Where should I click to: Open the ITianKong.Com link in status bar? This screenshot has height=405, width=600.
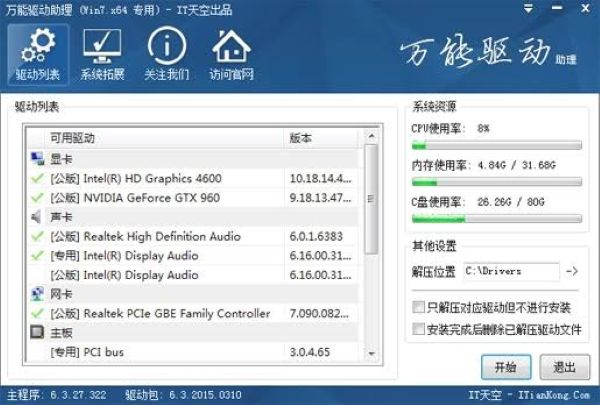pyautogui.click(x=554, y=395)
